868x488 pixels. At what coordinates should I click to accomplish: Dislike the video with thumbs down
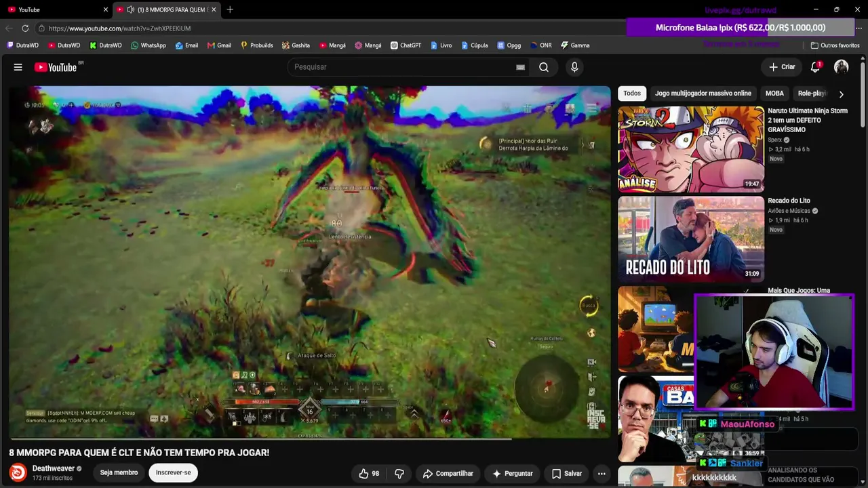tap(399, 474)
